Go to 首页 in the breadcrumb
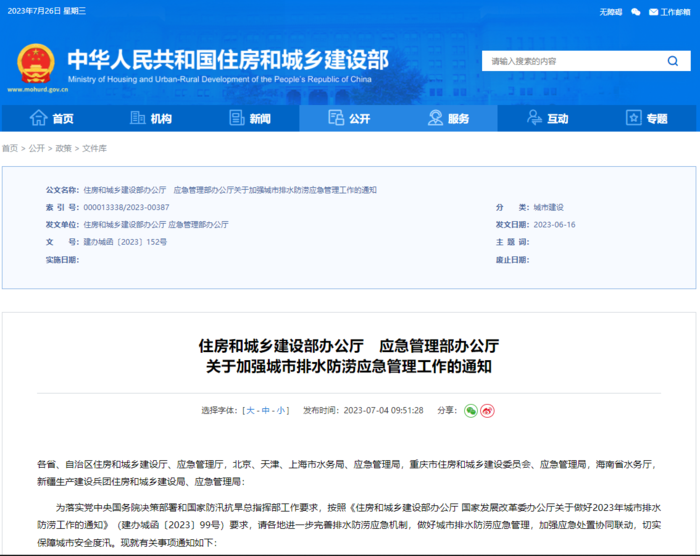Screen dimensions: 700x556 tap(10, 148)
